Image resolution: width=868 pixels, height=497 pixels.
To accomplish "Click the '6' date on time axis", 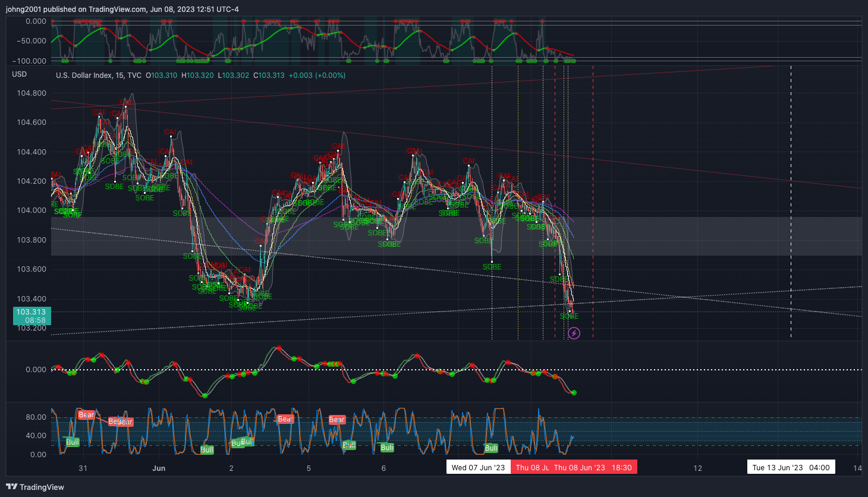I will coord(383,468).
